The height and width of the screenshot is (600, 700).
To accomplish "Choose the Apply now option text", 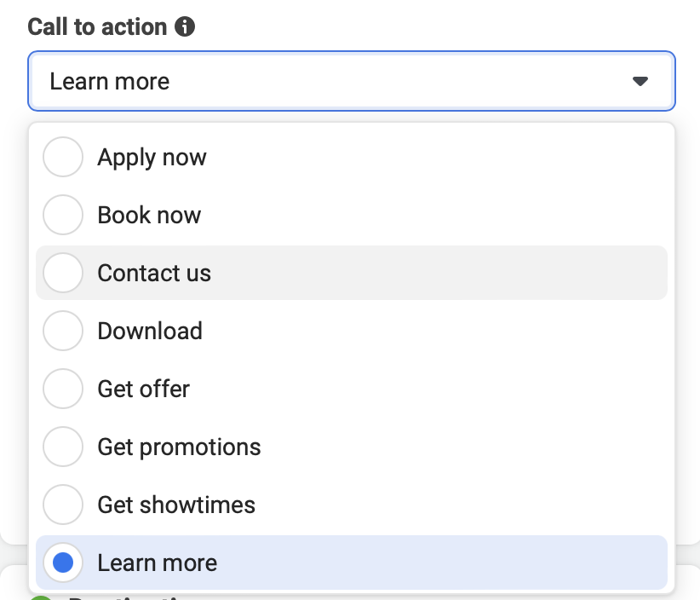I will point(152,158).
